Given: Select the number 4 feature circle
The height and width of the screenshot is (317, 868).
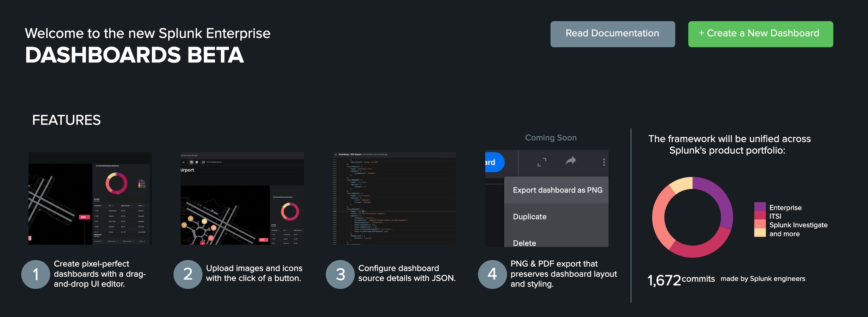Looking at the screenshot, I should pos(492,274).
